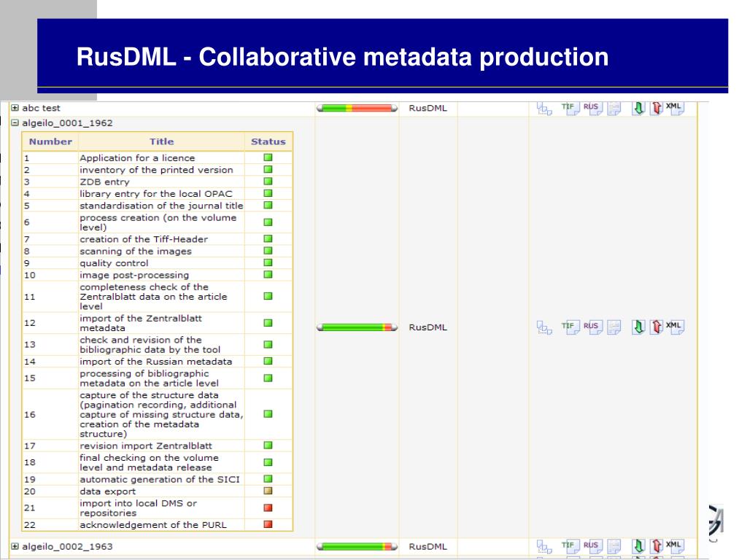Click green status square for Application for a licence
This screenshot has width=747, height=560.
click(x=268, y=157)
